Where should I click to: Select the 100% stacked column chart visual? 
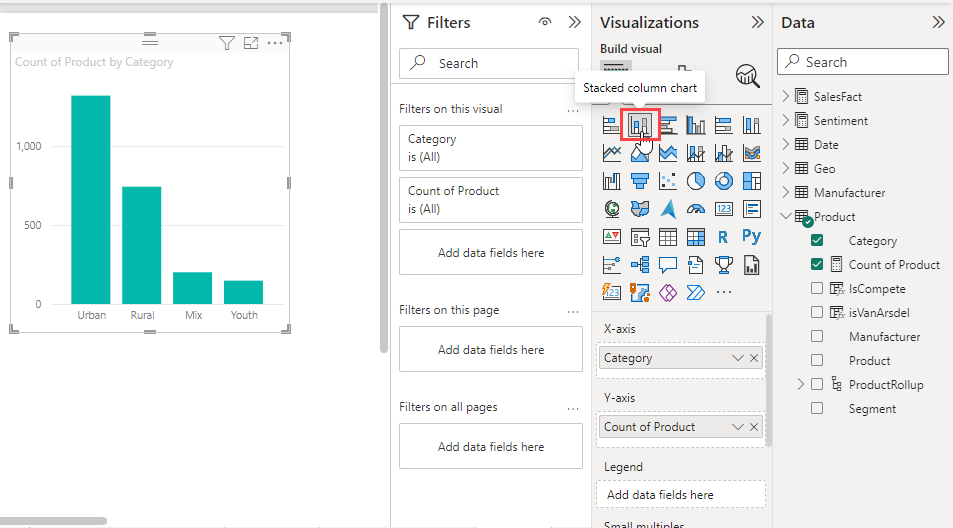(751, 125)
